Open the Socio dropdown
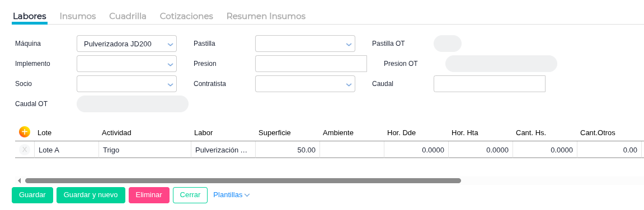The image size is (644, 210). [x=126, y=84]
